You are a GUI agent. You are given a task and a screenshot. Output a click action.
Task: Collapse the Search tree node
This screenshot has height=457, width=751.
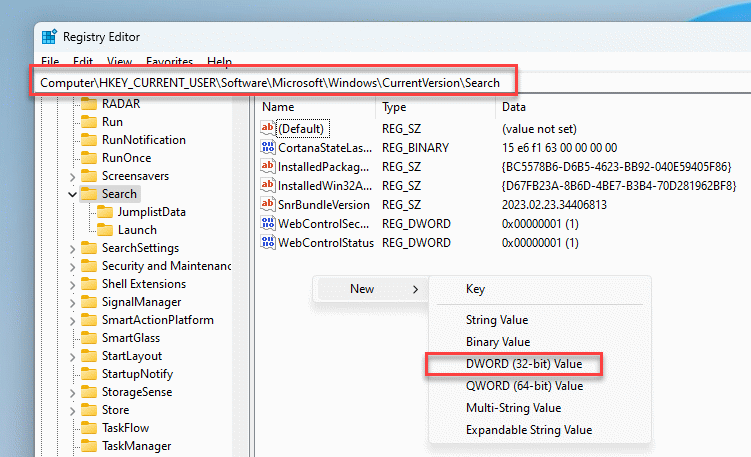(x=72, y=194)
